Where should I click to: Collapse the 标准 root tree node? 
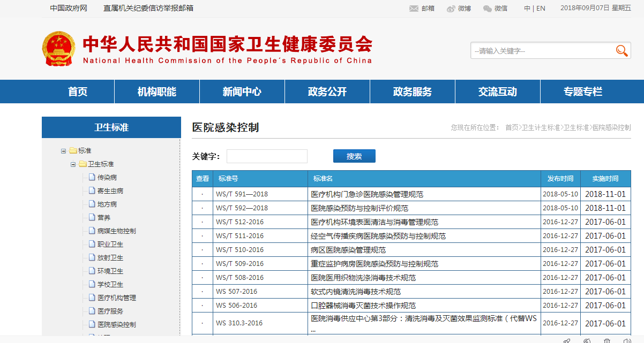63,151
